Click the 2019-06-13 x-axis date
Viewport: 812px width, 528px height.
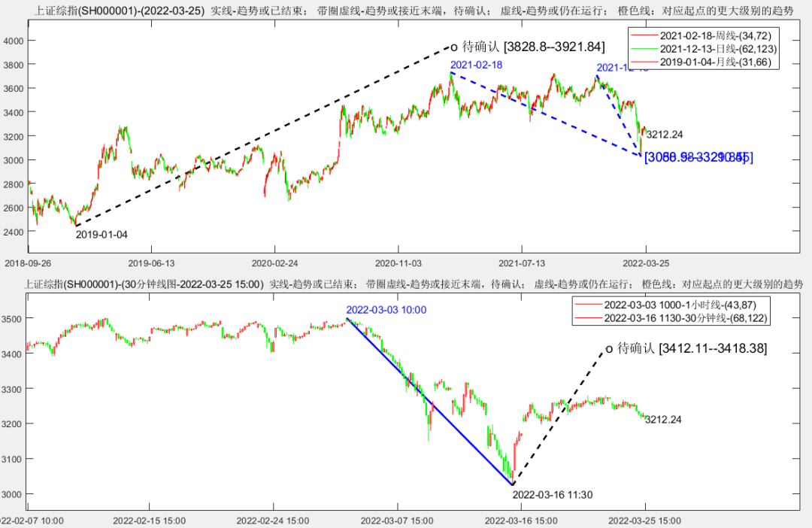(x=151, y=263)
